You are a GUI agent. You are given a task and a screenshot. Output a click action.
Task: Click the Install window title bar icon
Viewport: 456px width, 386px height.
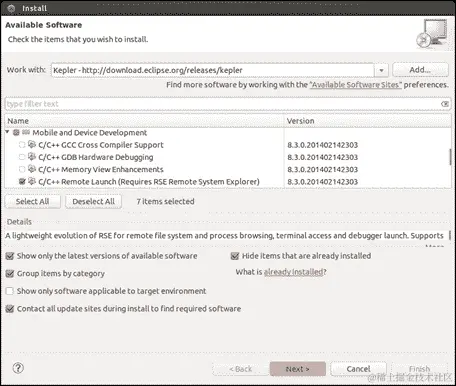tap(11, 8)
